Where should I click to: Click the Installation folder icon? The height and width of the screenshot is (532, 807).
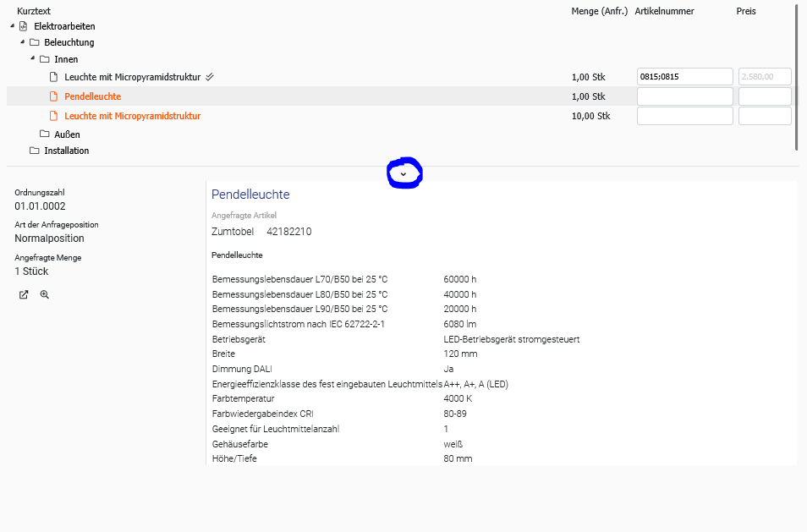[34, 151]
